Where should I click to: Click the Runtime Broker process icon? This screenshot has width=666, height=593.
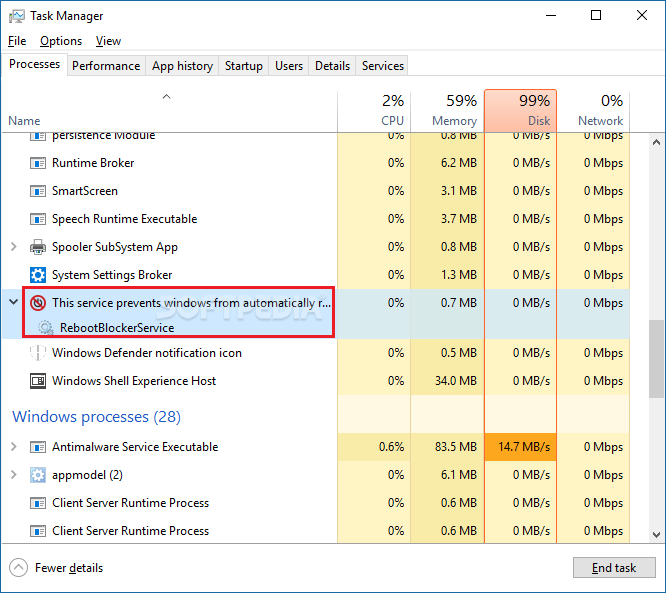pyautogui.click(x=38, y=163)
